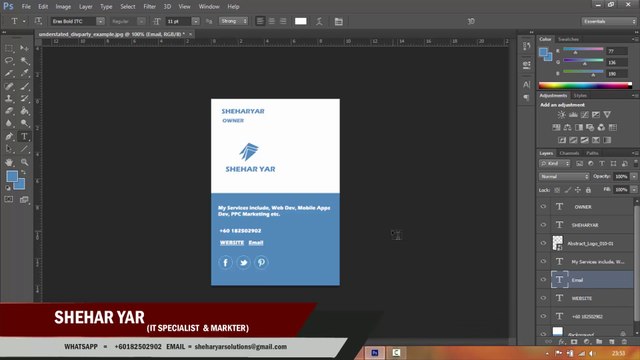Open the font size dropdown

pyautogui.click(x=196, y=21)
